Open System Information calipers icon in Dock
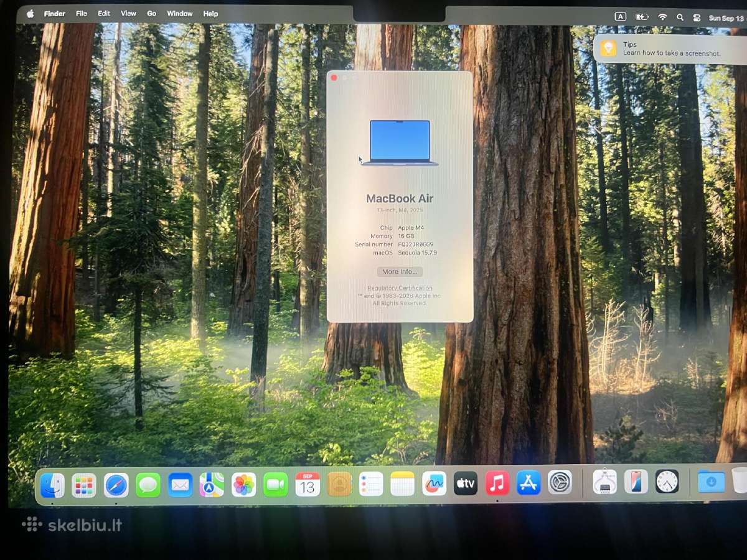Image resolution: width=747 pixels, height=560 pixels. tap(604, 482)
